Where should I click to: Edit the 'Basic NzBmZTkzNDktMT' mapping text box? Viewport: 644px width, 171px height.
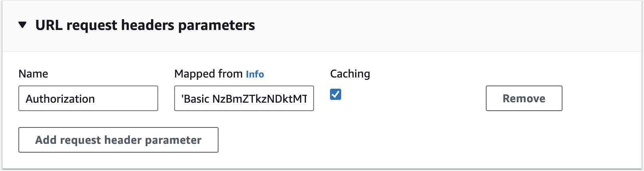click(x=244, y=98)
